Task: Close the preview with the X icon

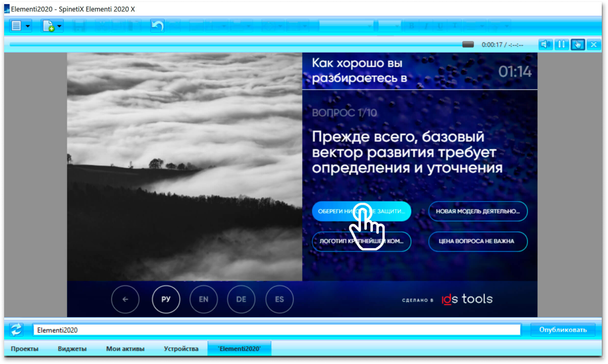Action: tap(594, 44)
